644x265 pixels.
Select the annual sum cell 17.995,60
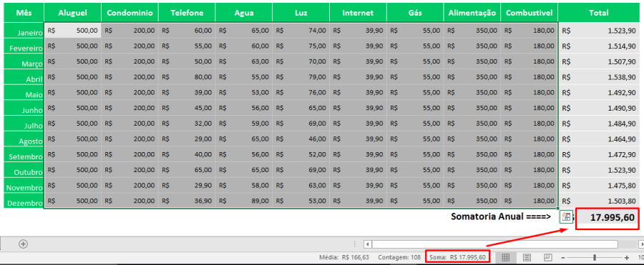pyautogui.click(x=608, y=217)
